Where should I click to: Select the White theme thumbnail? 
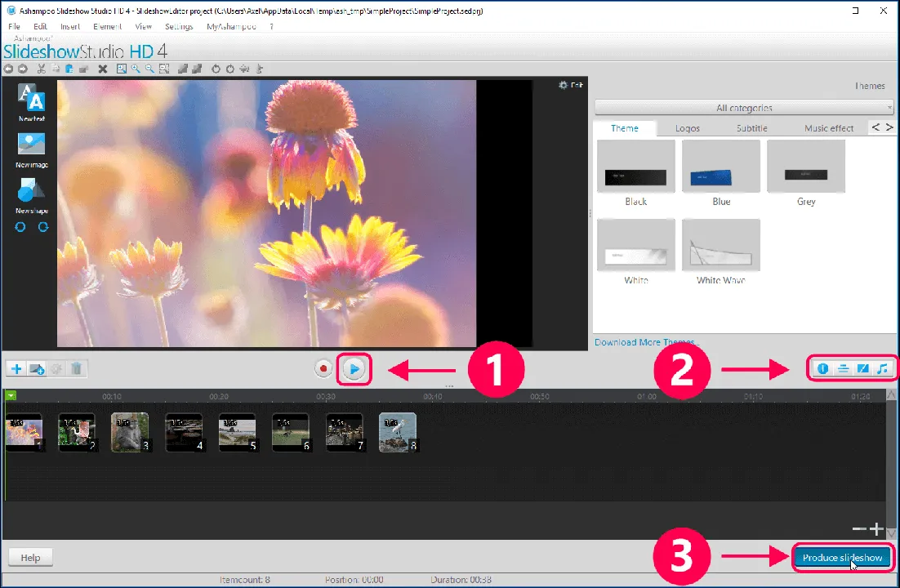[636, 245]
